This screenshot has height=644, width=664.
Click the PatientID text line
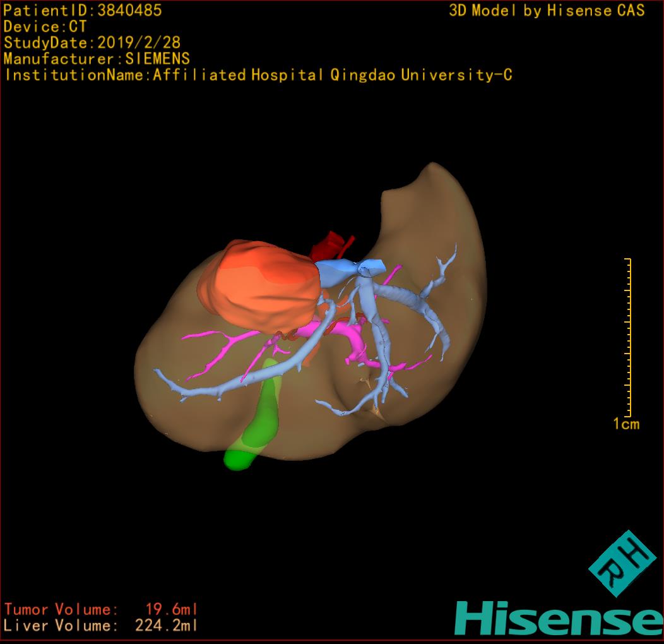point(83,10)
